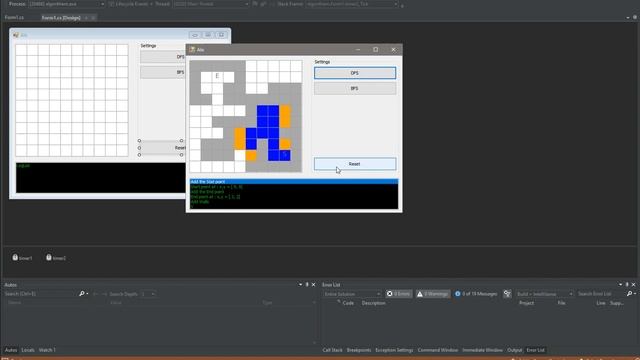
Task: Open the Output tab
Action: click(515, 350)
